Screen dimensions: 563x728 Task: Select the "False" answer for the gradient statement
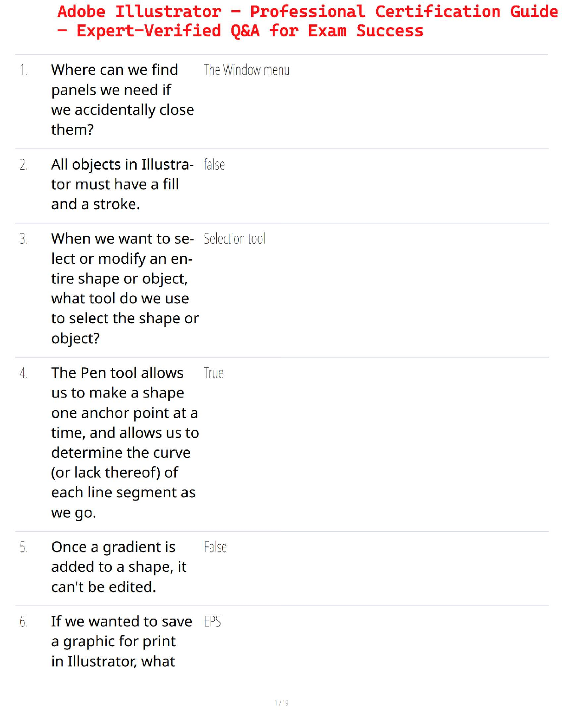click(x=215, y=547)
